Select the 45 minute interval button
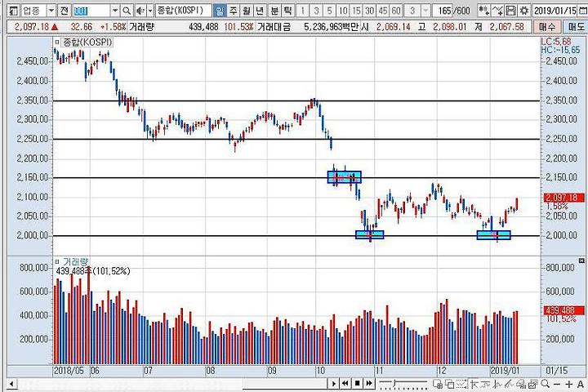Image resolution: width=588 pixels, height=392 pixels. pyautogui.click(x=383, y=11)
